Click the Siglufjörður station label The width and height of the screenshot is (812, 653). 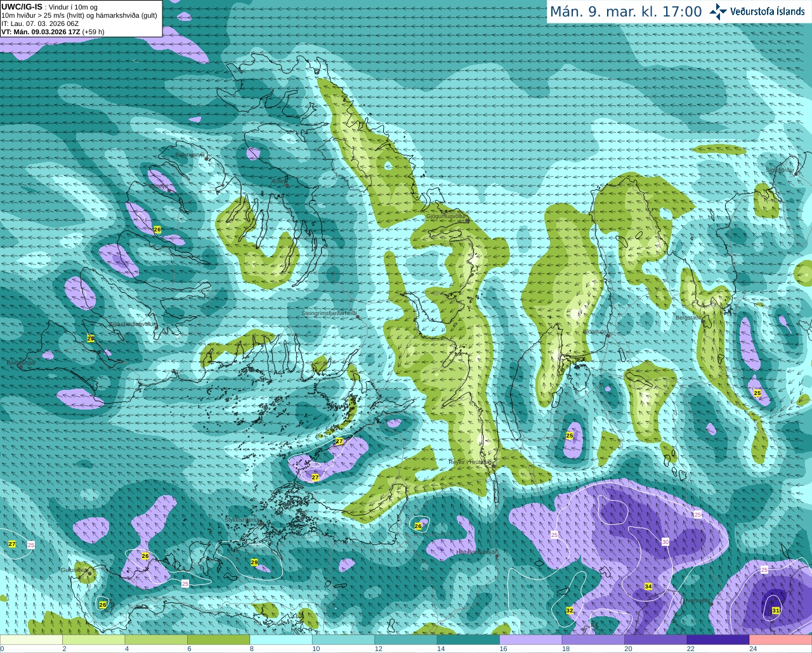point(780,170)
